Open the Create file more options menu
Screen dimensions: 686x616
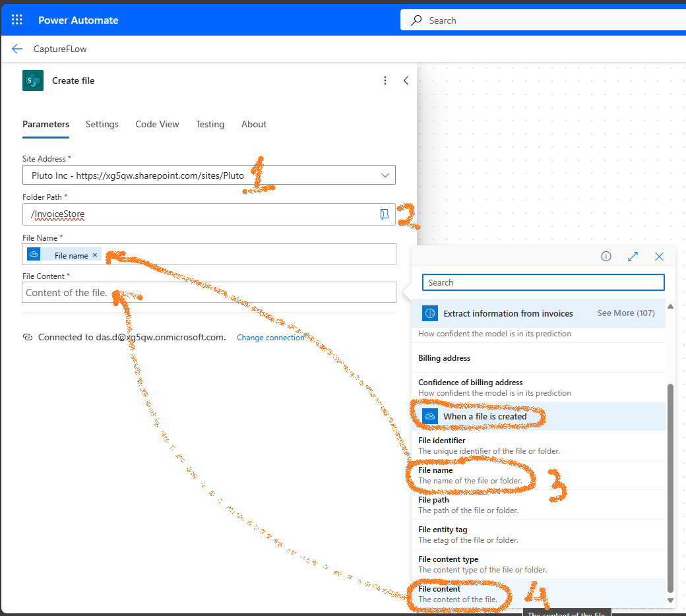(385, 80)
